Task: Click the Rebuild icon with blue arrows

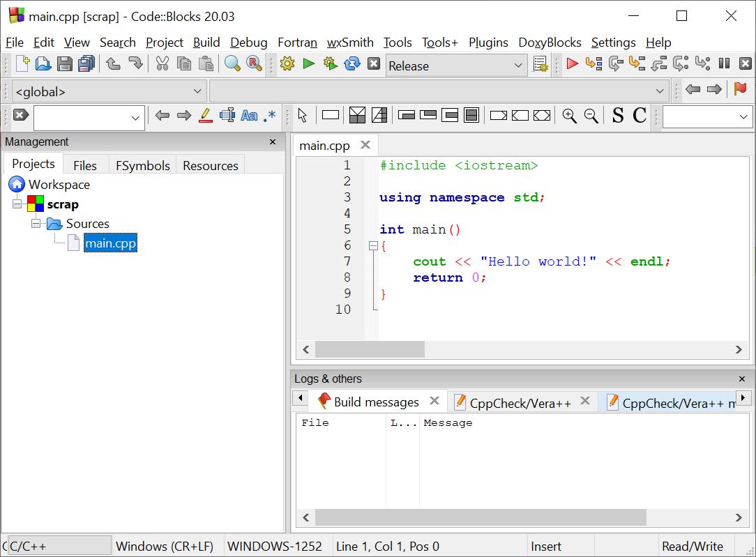Action: pos(352,64)
